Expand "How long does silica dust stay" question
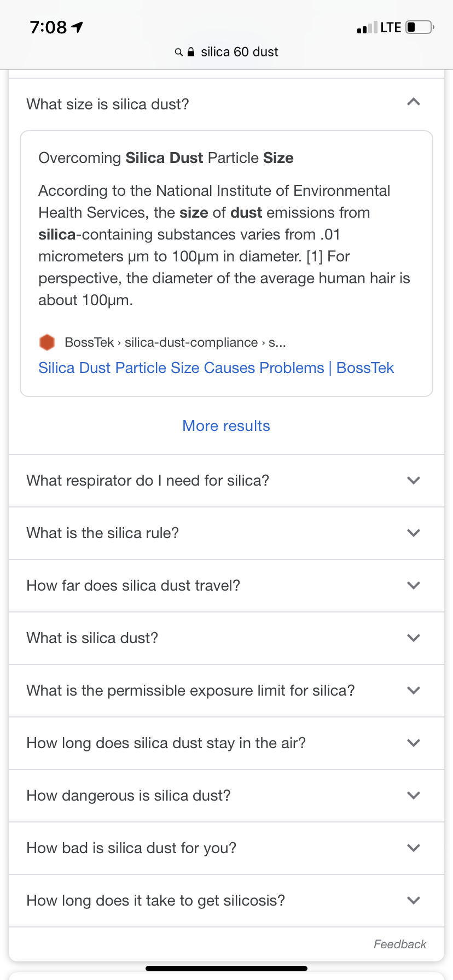 pyautogui.click(x=414, y=743)
